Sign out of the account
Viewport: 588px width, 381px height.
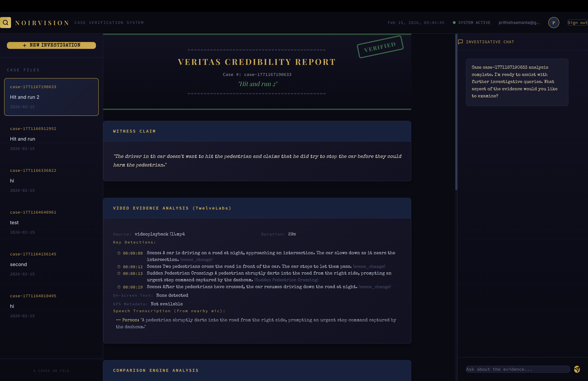click(577, 23)
